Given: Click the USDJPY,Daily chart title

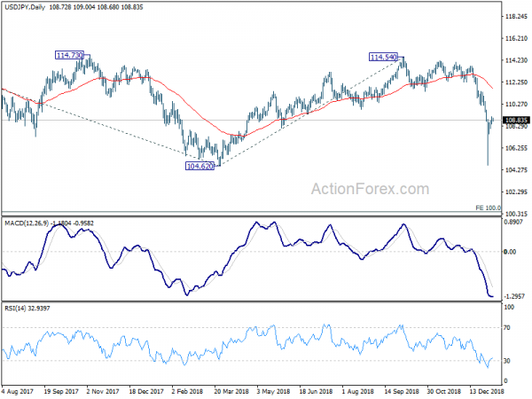Looking at the screenshot, I should (25, 7).
